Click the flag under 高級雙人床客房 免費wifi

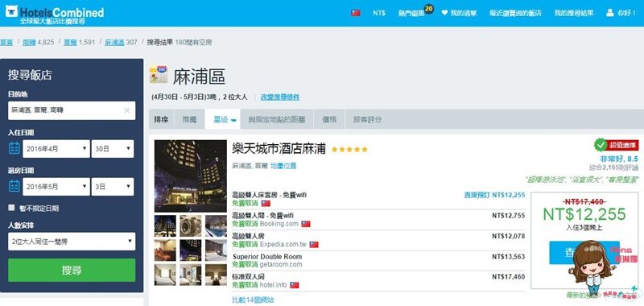pyautogui.click(x=266, y=203)
